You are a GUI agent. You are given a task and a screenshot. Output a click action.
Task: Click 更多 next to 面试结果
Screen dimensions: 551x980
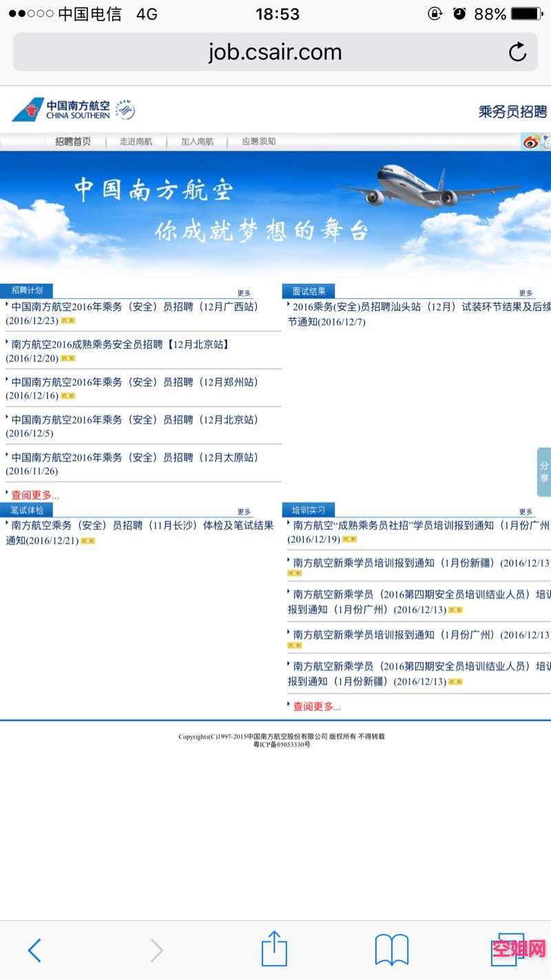526,293
